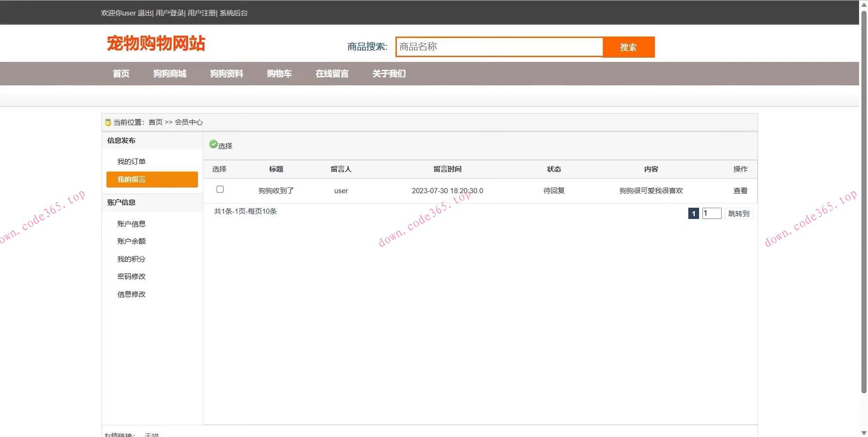868x437 pixels.
Task: Go to 首页 in navigation bar
Action: click(121, 74)
